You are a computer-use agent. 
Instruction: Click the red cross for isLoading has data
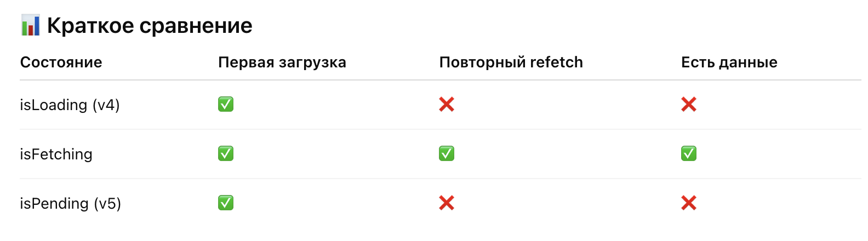pyautogui.click(x=689, y=104)
